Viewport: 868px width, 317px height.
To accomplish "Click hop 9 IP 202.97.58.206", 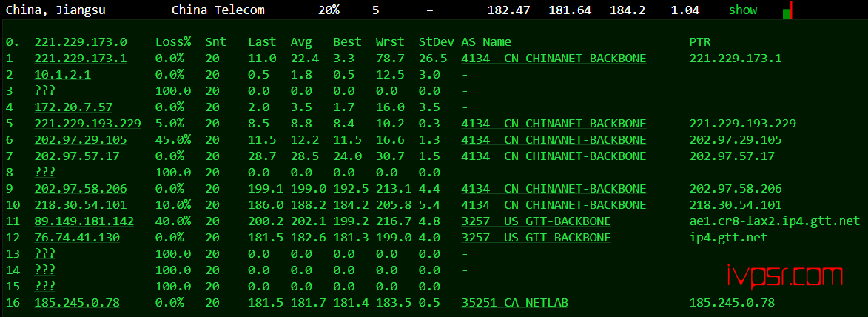I will click(81, 189).
